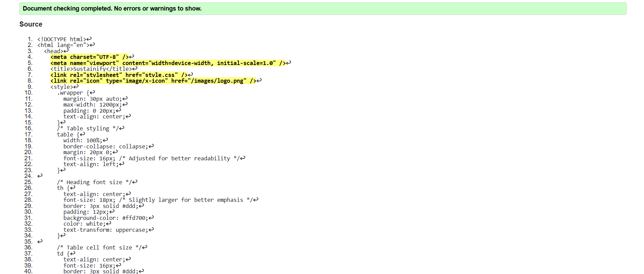This screenshot has width=644, height=274.
Task: Click the '/* Table styling */' comment
Action: point(90,128)
